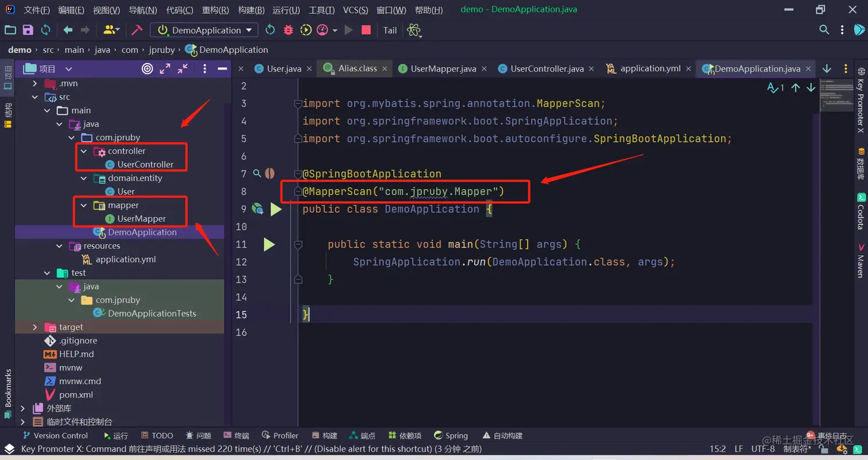This screenshot has width=868, height=460.
Task: Open project panel options three-dot menu
Action: (x=205, y=69)
